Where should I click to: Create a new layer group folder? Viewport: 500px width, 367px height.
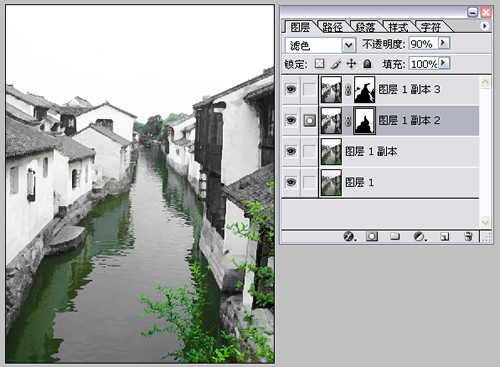(x=395, y=237)
